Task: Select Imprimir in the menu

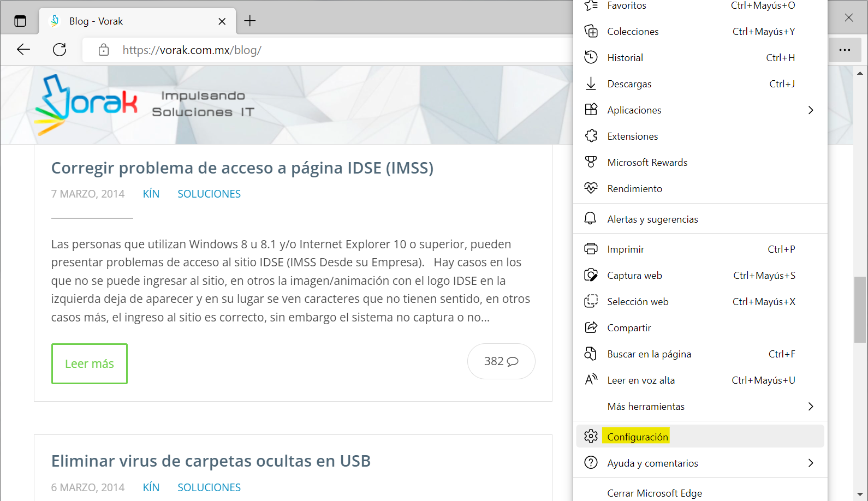Action: click(x=700, y=249)
